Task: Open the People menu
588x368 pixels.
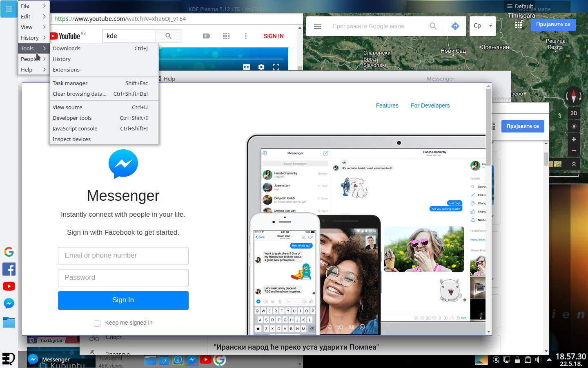Action: [33, 59]
